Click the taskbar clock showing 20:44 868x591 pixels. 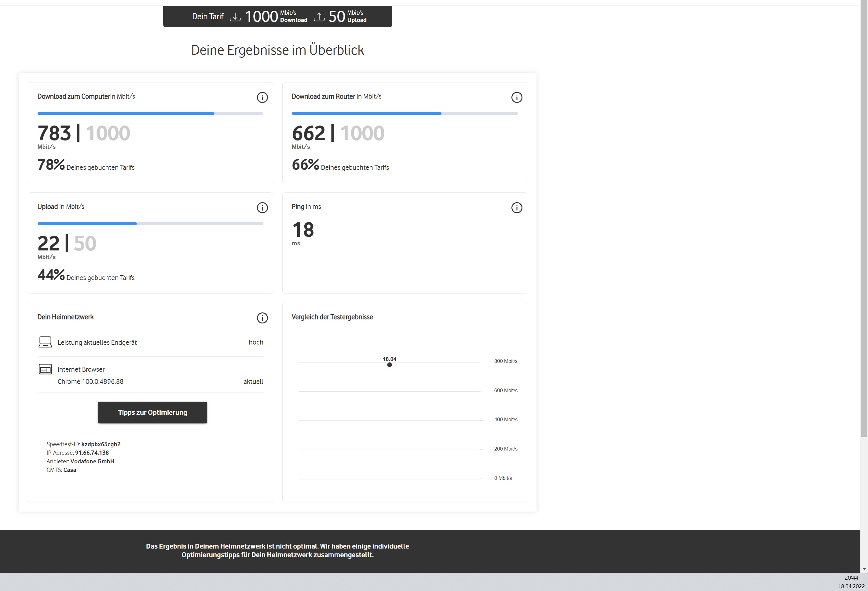pyautogui.click(x=851, y=578)
